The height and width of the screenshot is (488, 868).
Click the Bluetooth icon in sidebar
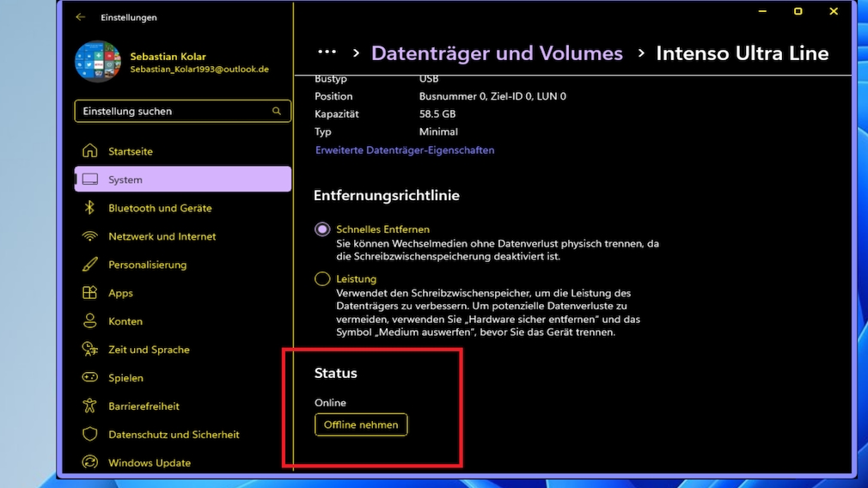89,207
